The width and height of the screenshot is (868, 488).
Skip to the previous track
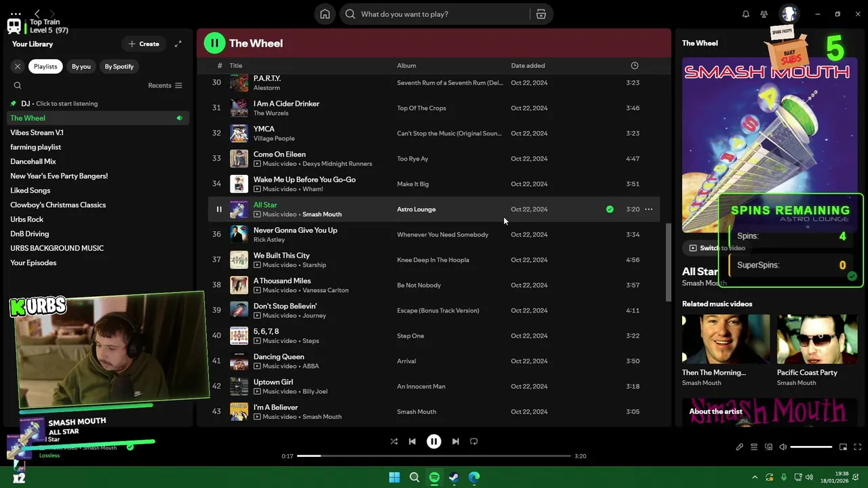(412, 441)
